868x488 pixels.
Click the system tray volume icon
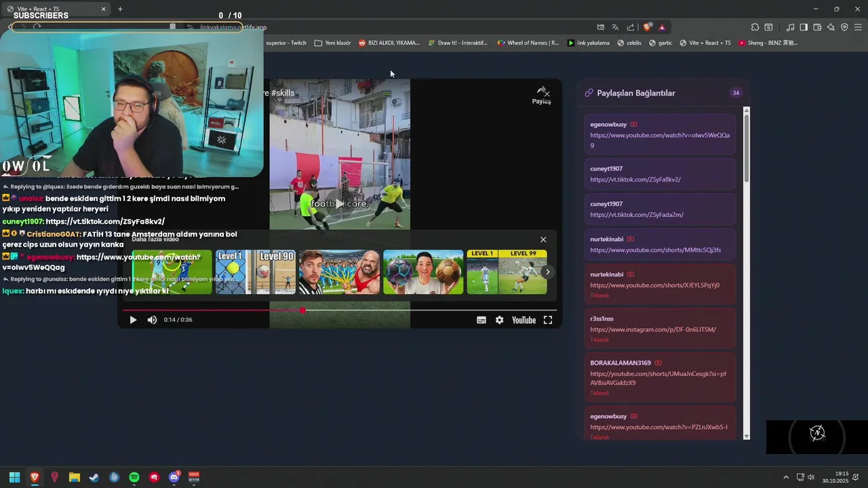pos(811,477)
